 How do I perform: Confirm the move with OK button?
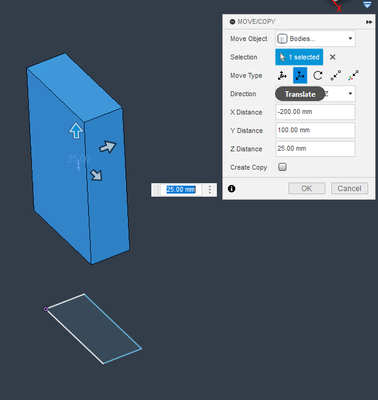(x=307, y=188)
